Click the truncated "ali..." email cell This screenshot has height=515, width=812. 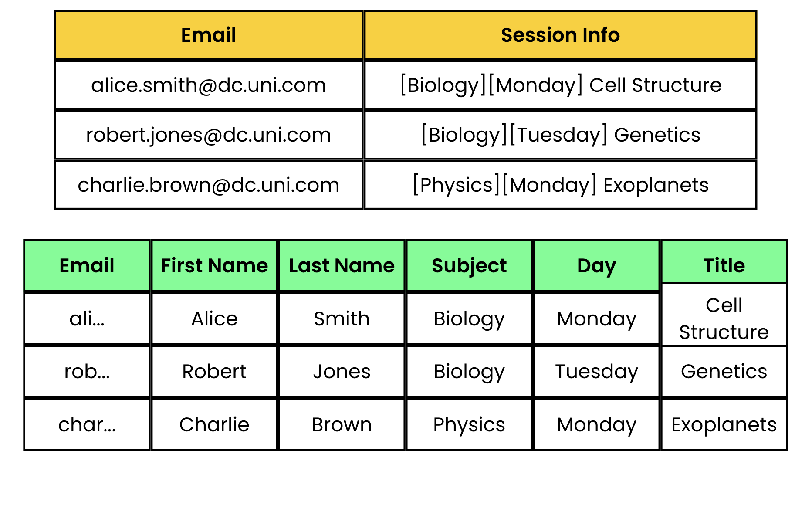coord(87,318)
